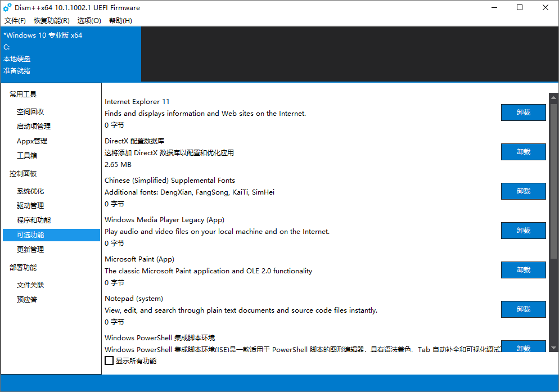The height and width of the screenshot is (392, 559).
Task: Open the 文件(F) menu
Action: [x=15, y=20]
